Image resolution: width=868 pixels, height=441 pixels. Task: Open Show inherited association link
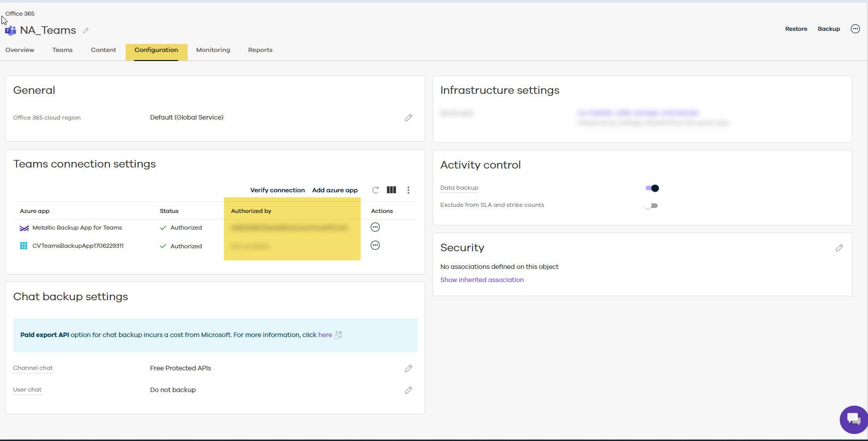point(482,280)
